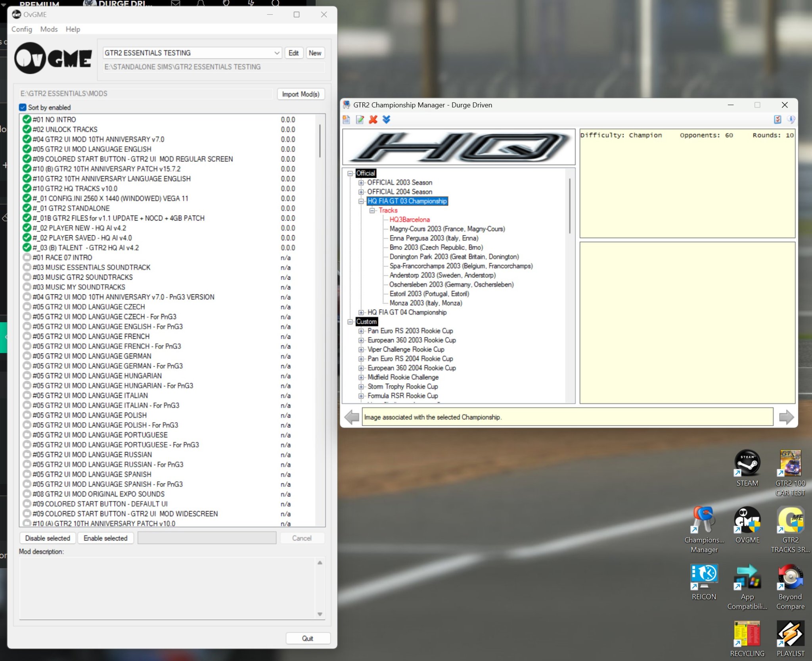Click the Enable selected button

[x=105, y=538]
